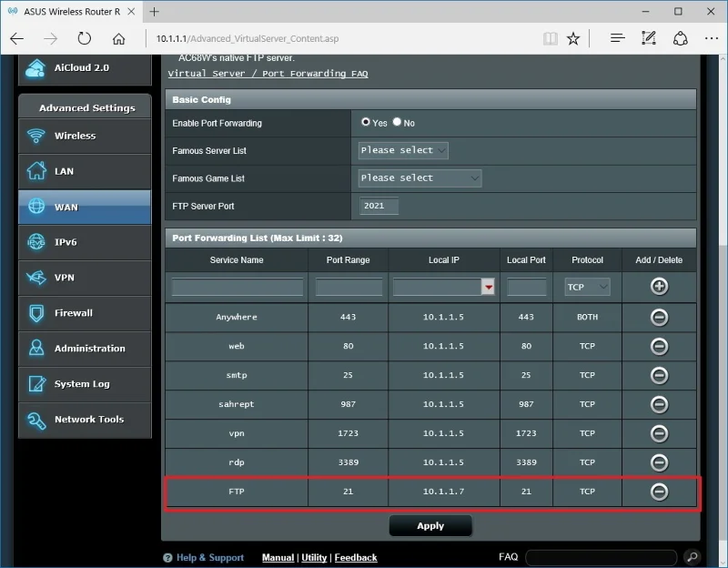Open the Protocol dropdown showing TCP
The width and height of the screenshot is (728, 568).
[x=586, y=287]
